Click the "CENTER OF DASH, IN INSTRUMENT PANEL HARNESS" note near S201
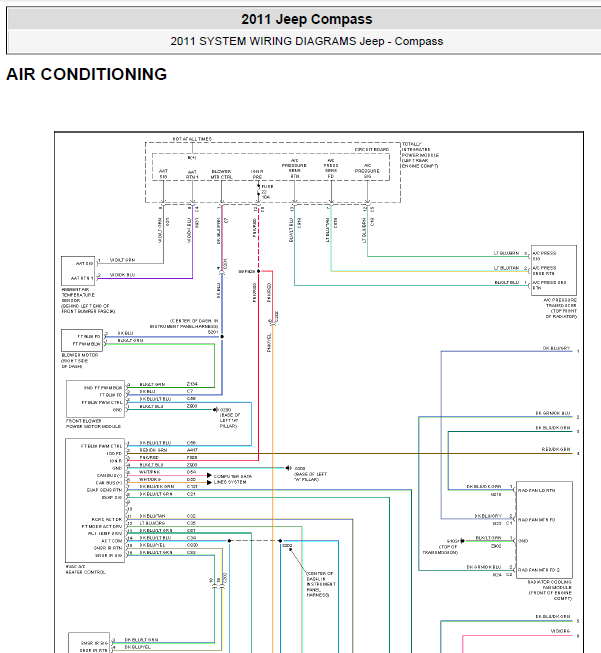This screenshot has width=601, height=653. [184, 324]
